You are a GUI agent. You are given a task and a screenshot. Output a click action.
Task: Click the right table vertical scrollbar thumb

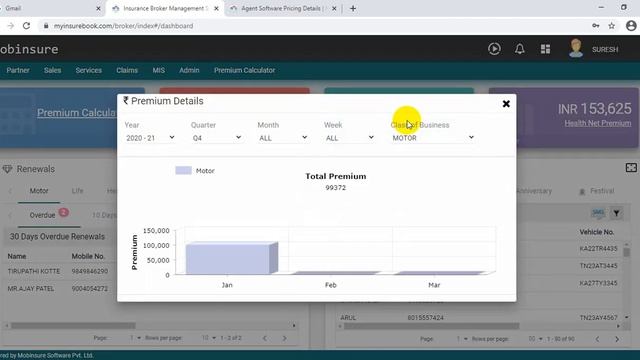[x=627, y=252]
